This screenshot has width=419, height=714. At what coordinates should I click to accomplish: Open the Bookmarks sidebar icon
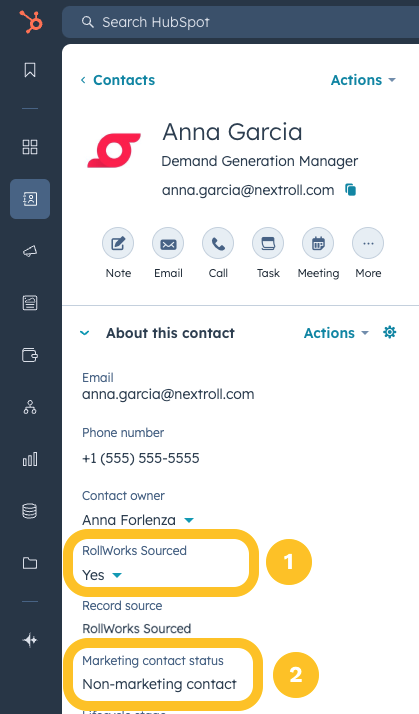(x=30, y=70)
